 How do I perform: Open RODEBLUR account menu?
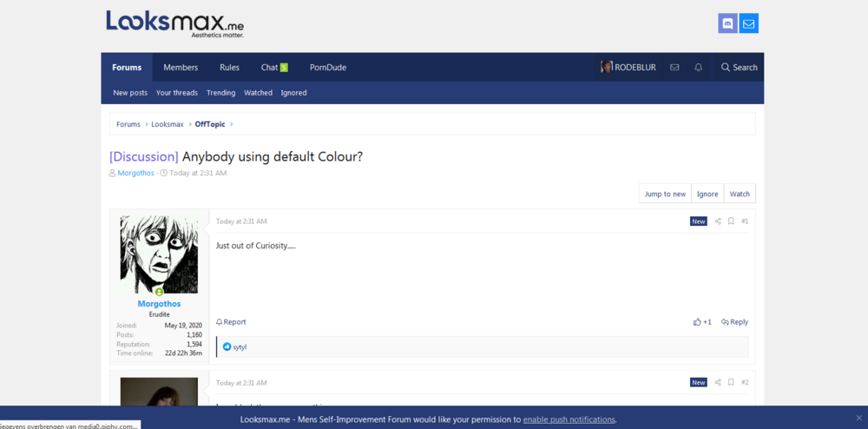pyautogui.click(x=628, y=68)
